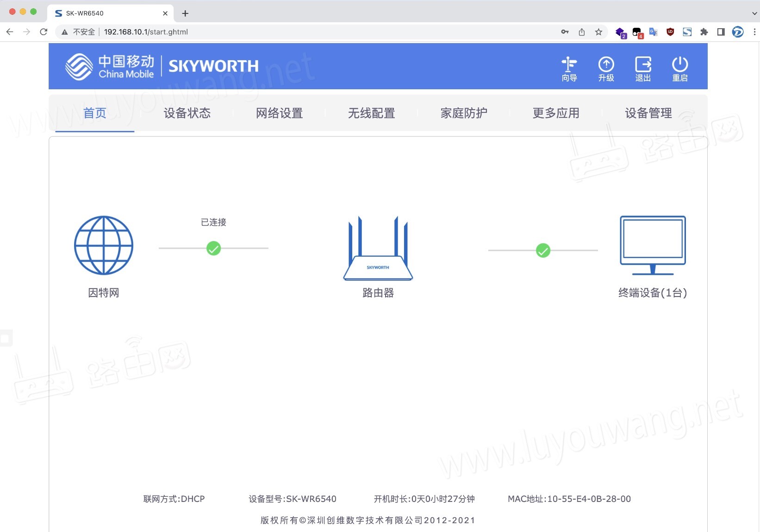
Task: Click the bookmark star in address bar
Action: coord(598,32)
